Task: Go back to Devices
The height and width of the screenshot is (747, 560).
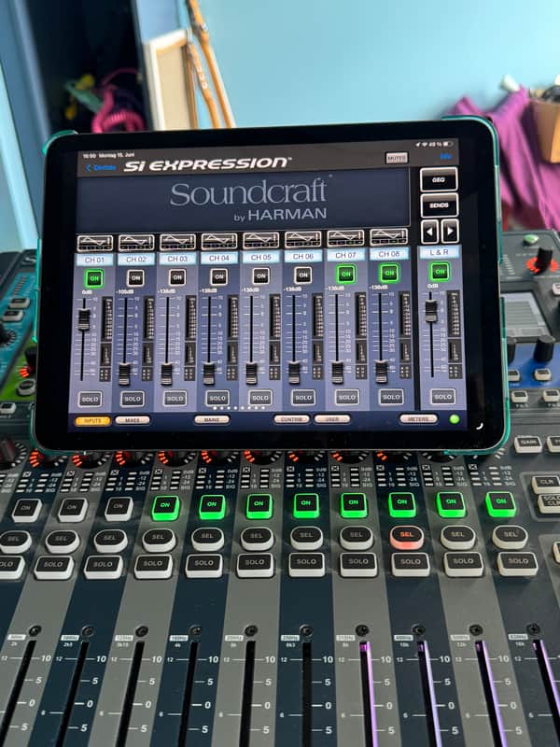Action: click(x=101, y=168)
